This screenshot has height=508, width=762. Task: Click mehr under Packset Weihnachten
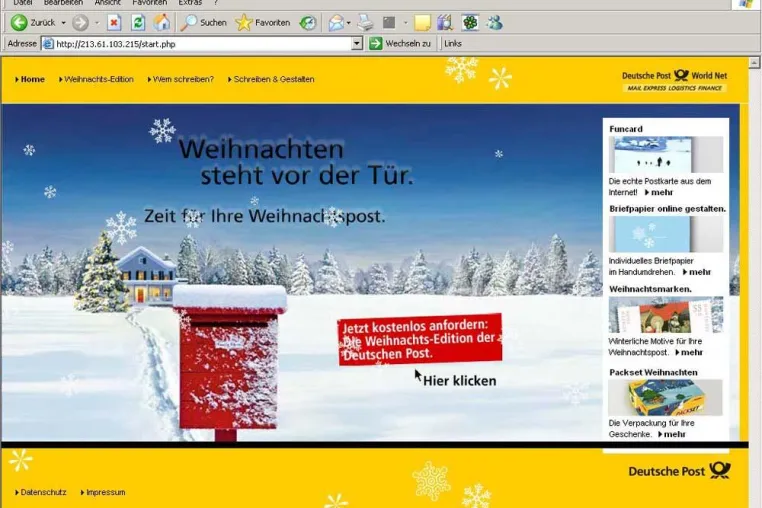pyautogui.click(x=672, y=435)
